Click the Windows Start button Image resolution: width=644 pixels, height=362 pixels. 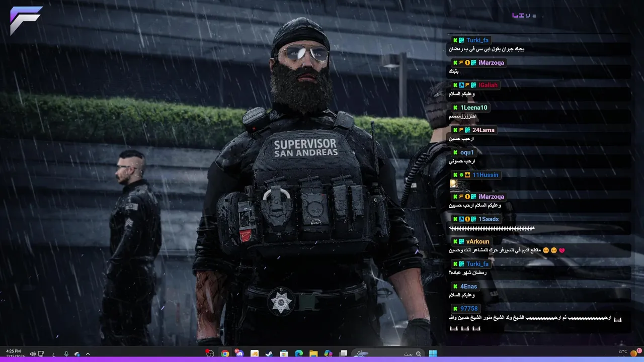(x=433, y=354)
